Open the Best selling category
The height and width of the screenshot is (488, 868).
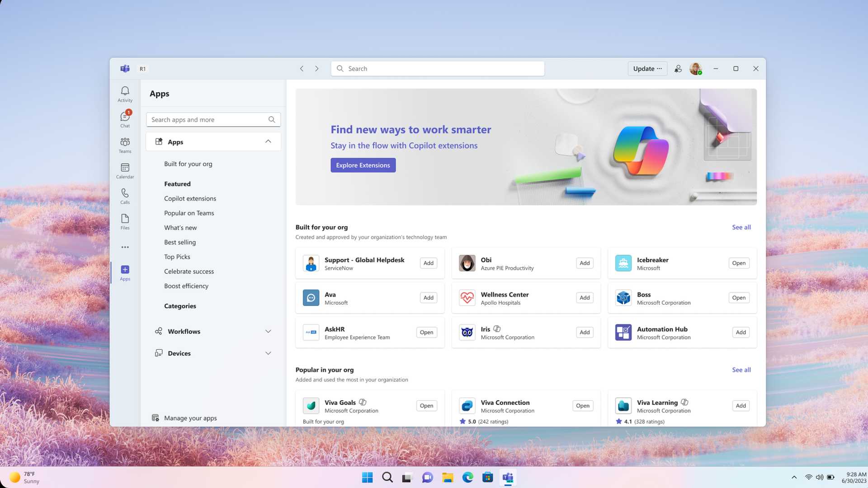pos(180,242)
